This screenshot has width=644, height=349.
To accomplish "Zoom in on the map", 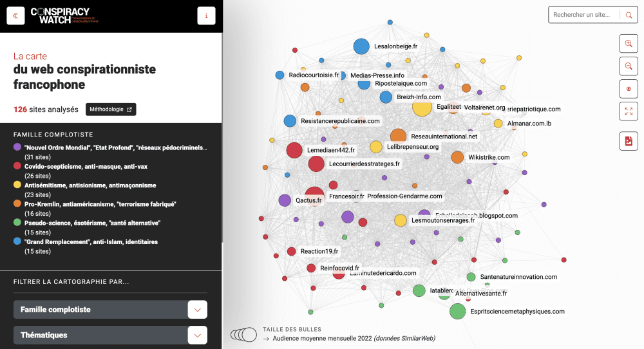I will [629, 43].
